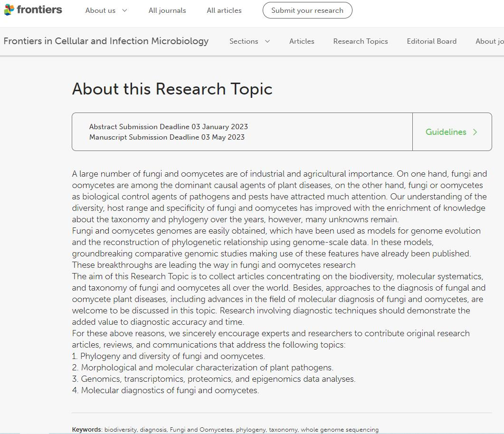Switch to the Articles tab
Viewport: 504px width, 434px height.
[x=302, y=41]
